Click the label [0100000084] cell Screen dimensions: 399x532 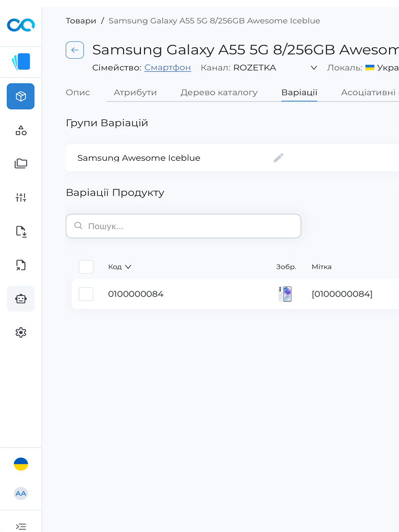342,294
